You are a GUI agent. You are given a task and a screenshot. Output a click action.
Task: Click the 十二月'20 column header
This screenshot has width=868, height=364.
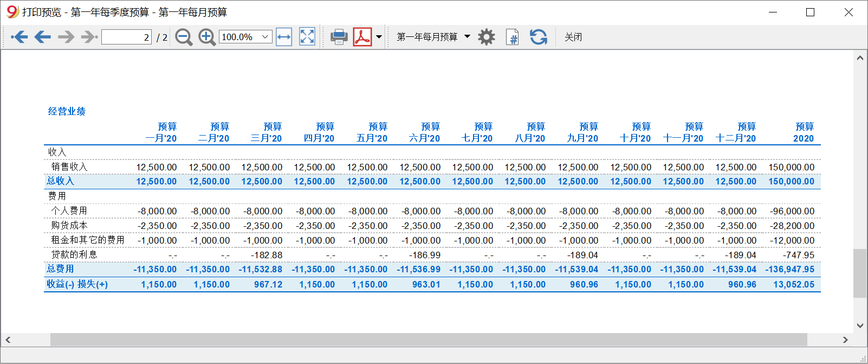click(x=736, y=138)
